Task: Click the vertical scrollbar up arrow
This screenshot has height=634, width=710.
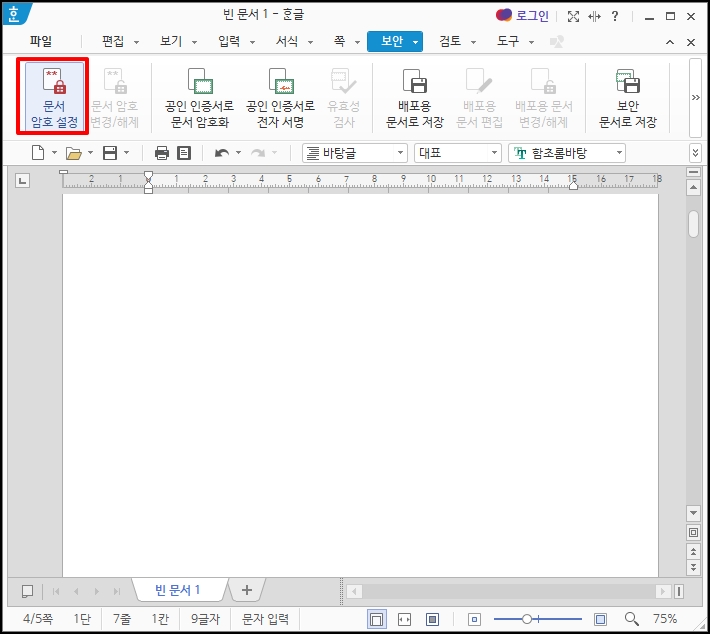Action: (x=693, y=187)
